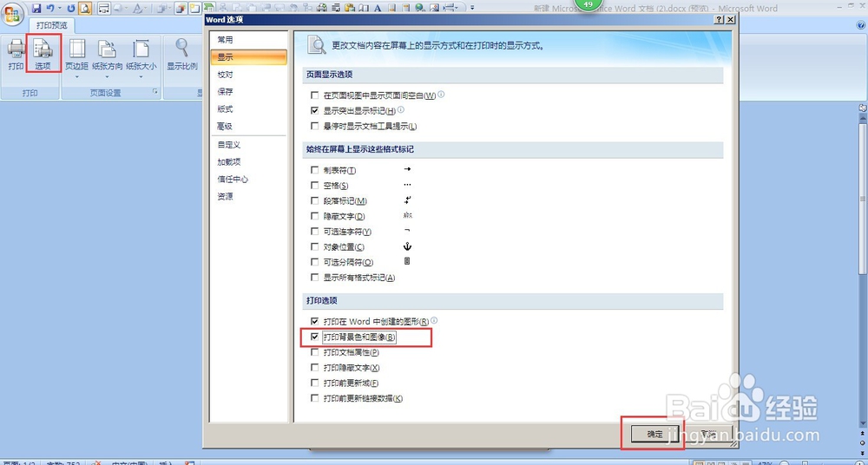
Task: Check the 打印前更新域 checkbox
Action: [x=314, y=383]
